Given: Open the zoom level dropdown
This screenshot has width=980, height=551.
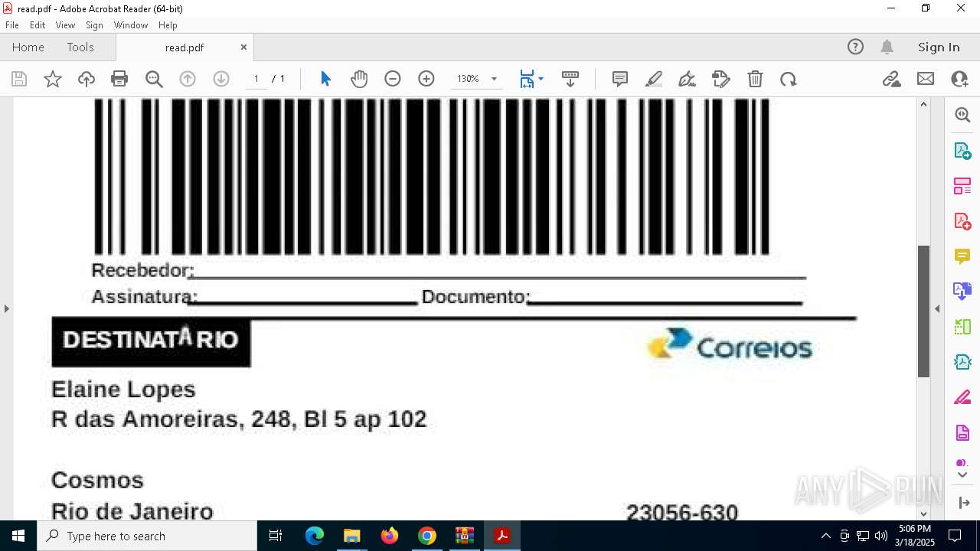Looking at the screenshot, I should click(494, 79).
